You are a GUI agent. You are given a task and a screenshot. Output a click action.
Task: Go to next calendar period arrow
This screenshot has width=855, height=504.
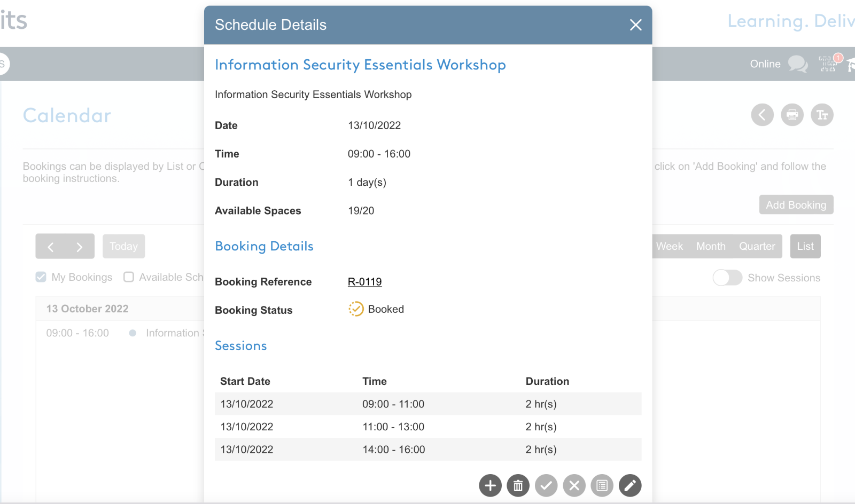[x=80, y=247]
